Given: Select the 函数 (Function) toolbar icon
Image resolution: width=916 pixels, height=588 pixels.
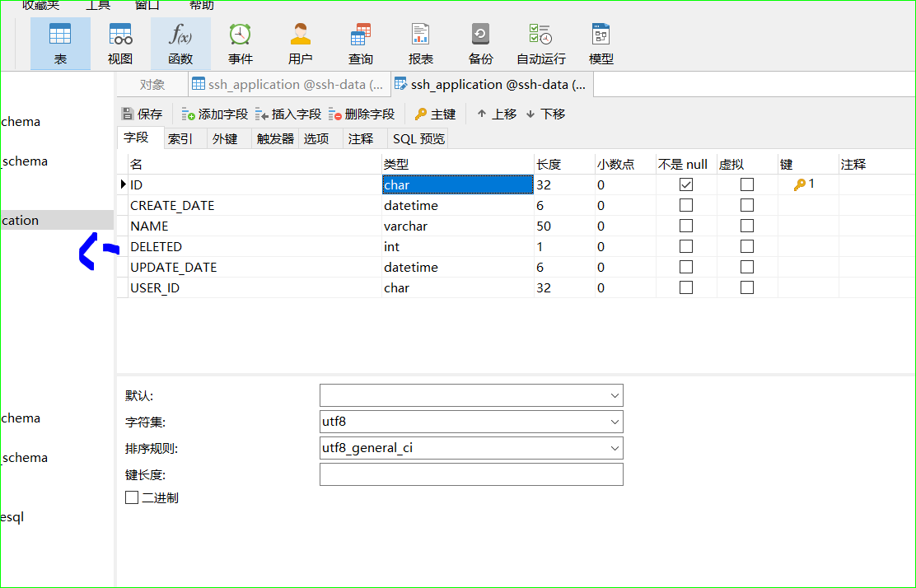Looking at the screenshot, I should (x=180, y=44).
